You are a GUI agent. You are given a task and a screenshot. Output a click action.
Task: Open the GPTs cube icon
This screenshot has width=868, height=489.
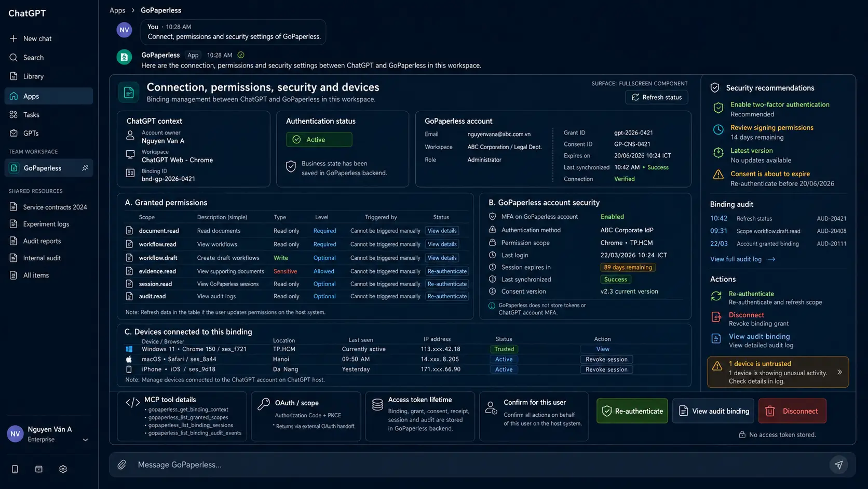click(13, 134)
